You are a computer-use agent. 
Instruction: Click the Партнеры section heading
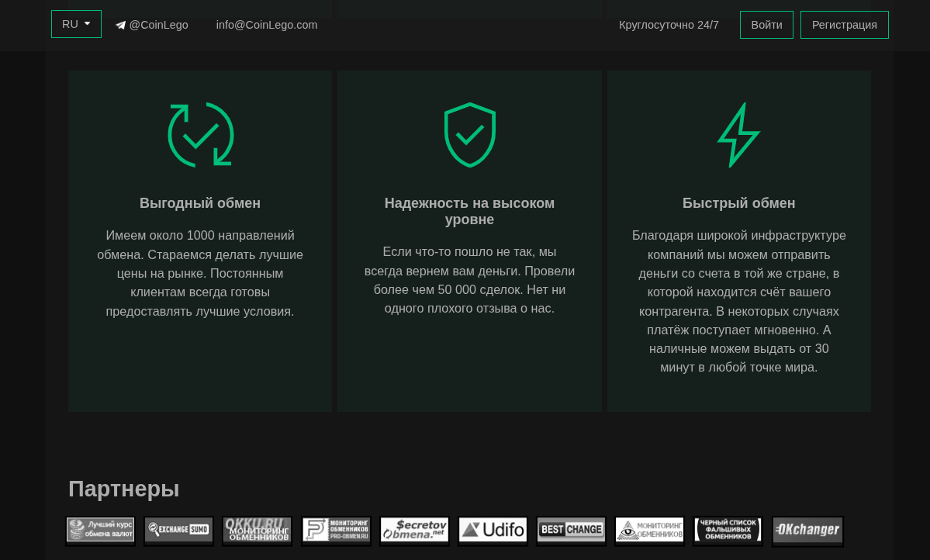[x=123, y=489]
